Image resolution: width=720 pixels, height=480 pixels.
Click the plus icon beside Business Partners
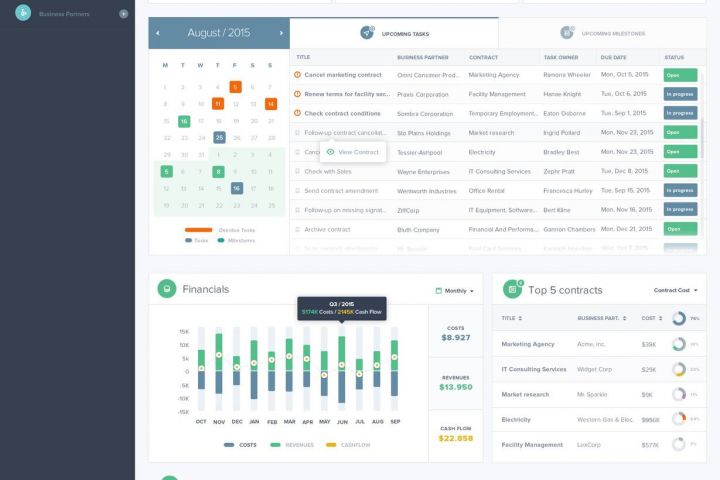tap(124, 14)
